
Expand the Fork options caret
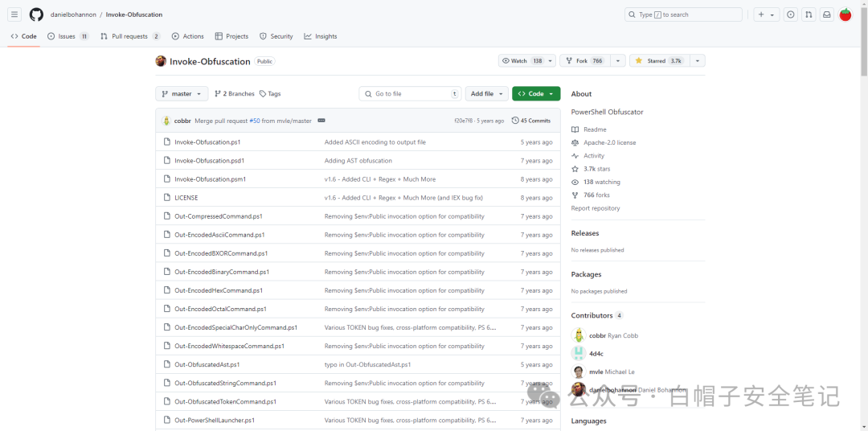pos(617,61)
